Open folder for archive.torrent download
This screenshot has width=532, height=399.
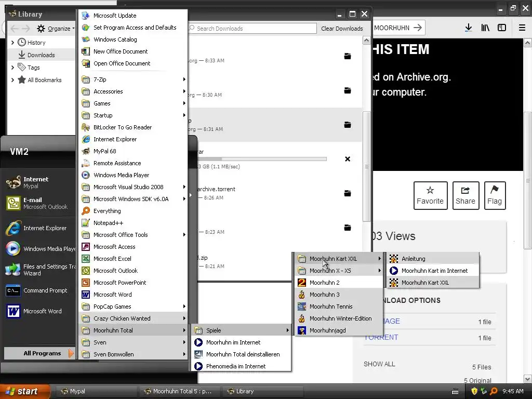tap(348, 193)
